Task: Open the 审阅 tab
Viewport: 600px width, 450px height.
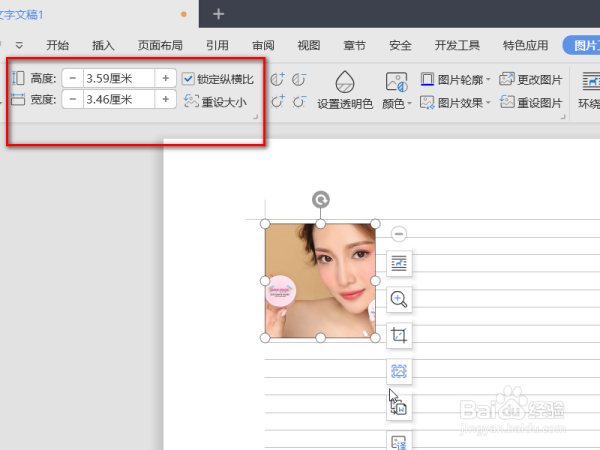Action: coord(263,46)
